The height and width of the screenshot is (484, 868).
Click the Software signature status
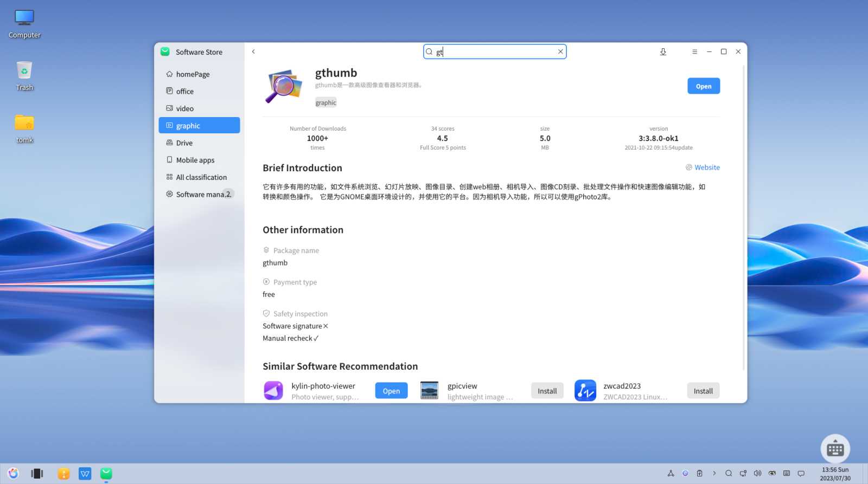point(296,326)
